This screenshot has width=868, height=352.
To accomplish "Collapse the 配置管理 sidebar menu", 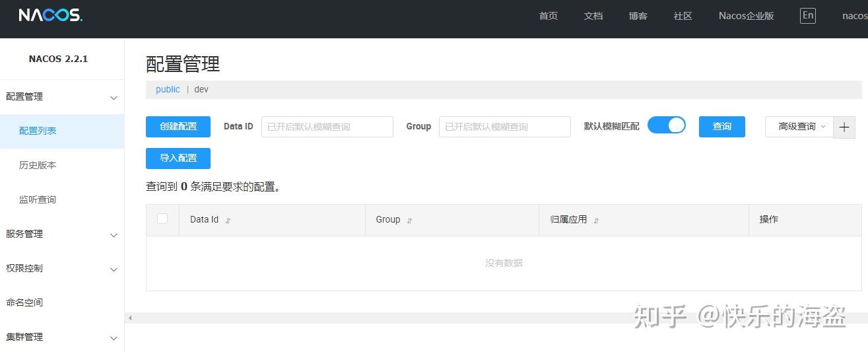I will tap(62, 97).
